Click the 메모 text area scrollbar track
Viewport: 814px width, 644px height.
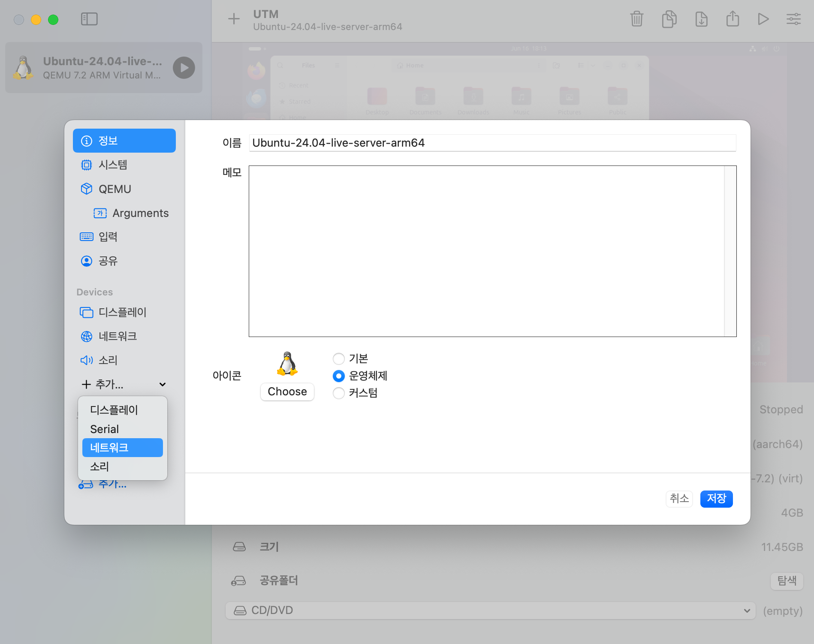pyautogui.click(x=730, y=251)
